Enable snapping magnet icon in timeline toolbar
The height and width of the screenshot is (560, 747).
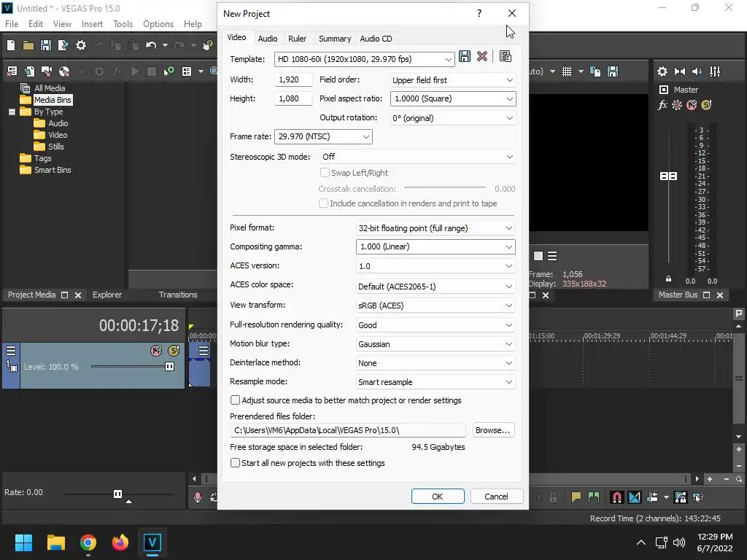coord(616,497)
